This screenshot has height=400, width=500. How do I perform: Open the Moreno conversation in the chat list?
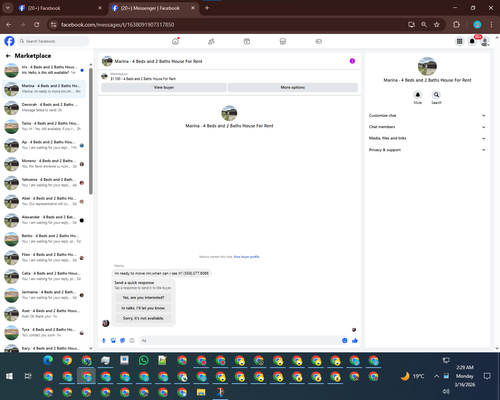coord(44,164)
